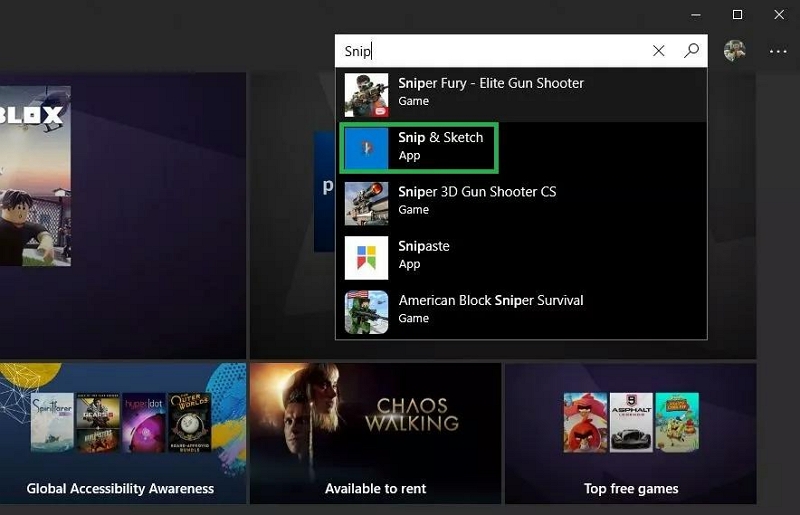
Task: Close the Microsoft Store window
Action: (779, 15)
